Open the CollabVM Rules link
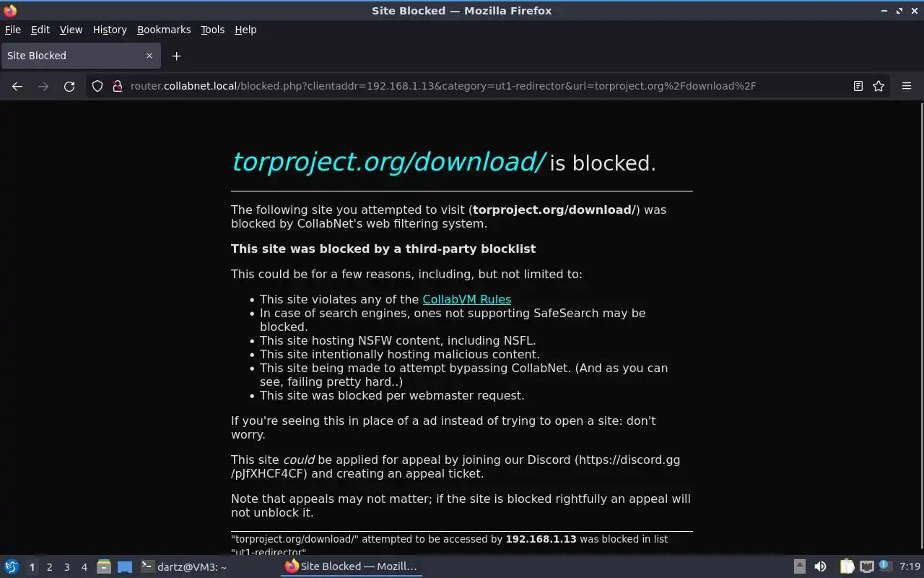 click(466, 299)
